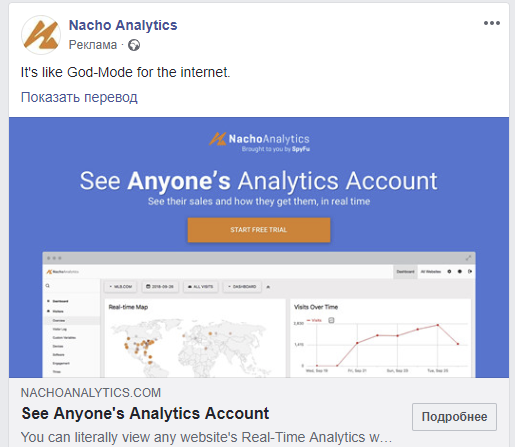Viewport: 515px width, 447px height.
Task: Open the 2018-09-26 date picker
Action: tap(160, 287)
